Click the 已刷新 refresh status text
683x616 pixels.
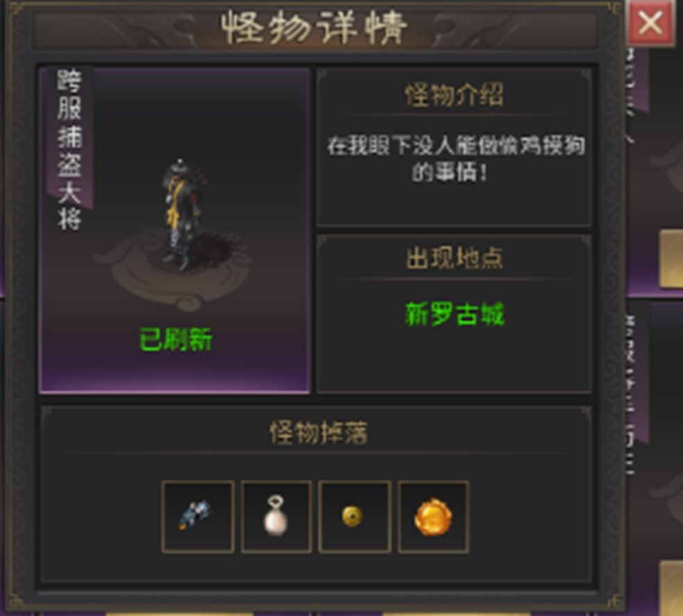(176, 339)
